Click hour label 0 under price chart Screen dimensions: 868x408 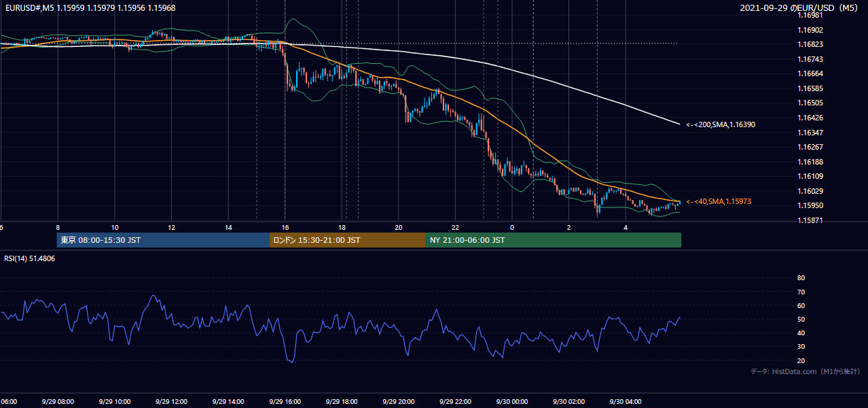click(x=512, y=227)
